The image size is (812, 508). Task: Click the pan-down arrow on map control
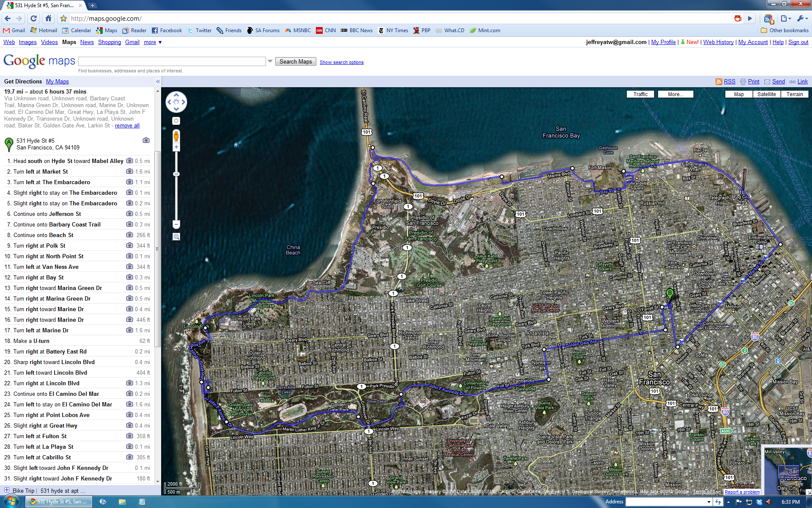(x=176, y=109)
